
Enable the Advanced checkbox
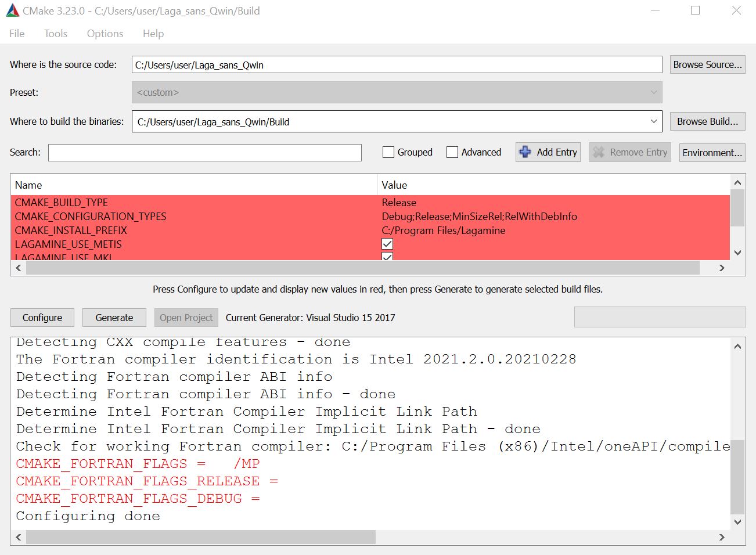coord(452,152)
